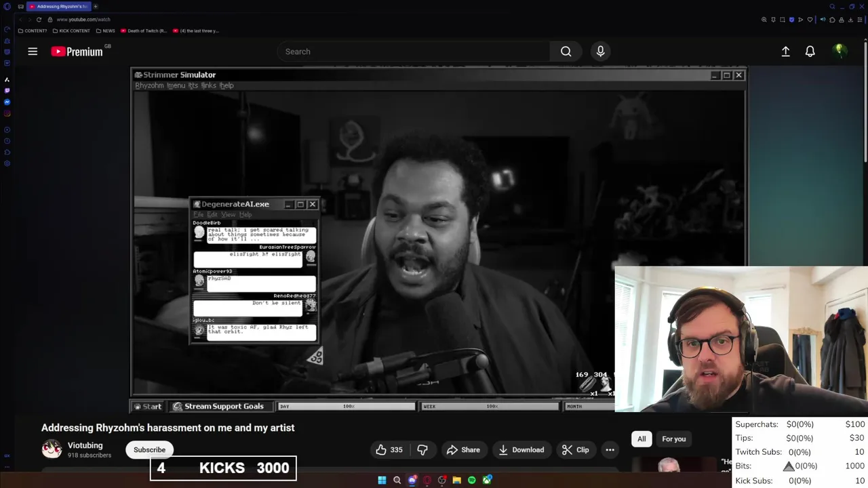Viewport: 868px width, 488px height.
Task: Click the WEEK 100% progress bar
Action: click(x=490, y=406)
